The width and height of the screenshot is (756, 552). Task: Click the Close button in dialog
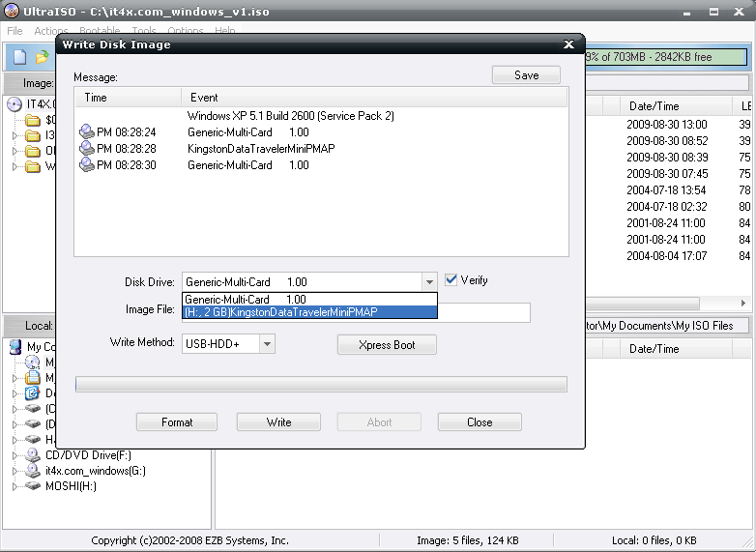480,422
